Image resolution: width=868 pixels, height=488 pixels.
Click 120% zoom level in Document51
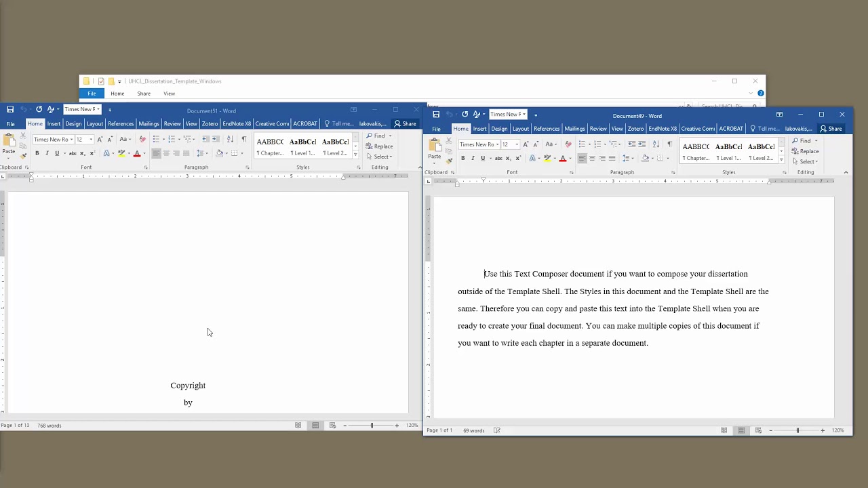[412, 426]
